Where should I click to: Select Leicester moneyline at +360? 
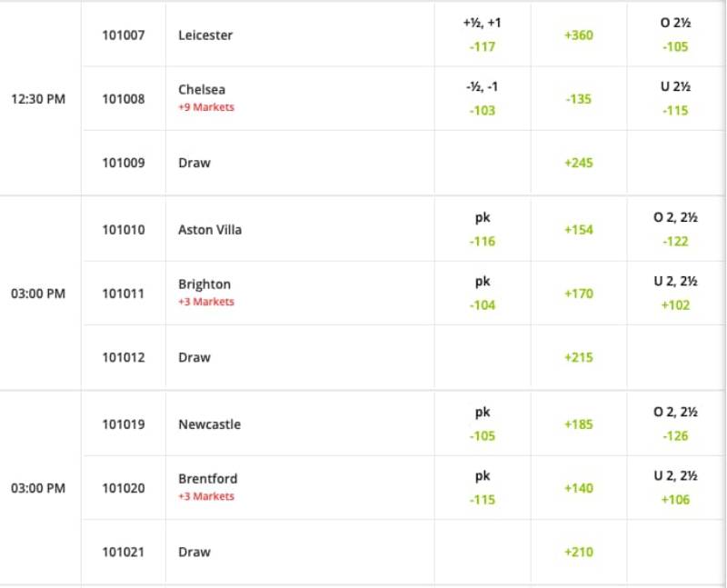coord(578,35)
